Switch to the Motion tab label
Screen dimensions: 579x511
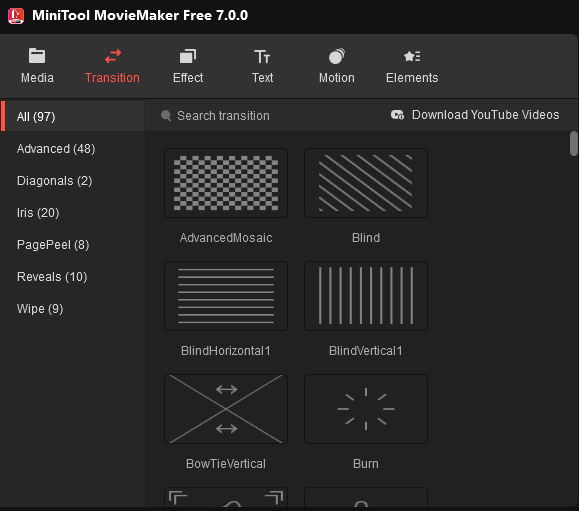(x=337, y=78)
